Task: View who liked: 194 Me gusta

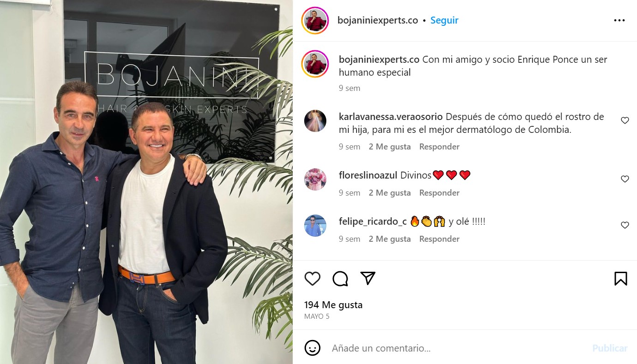Action: tap(333, 305)
